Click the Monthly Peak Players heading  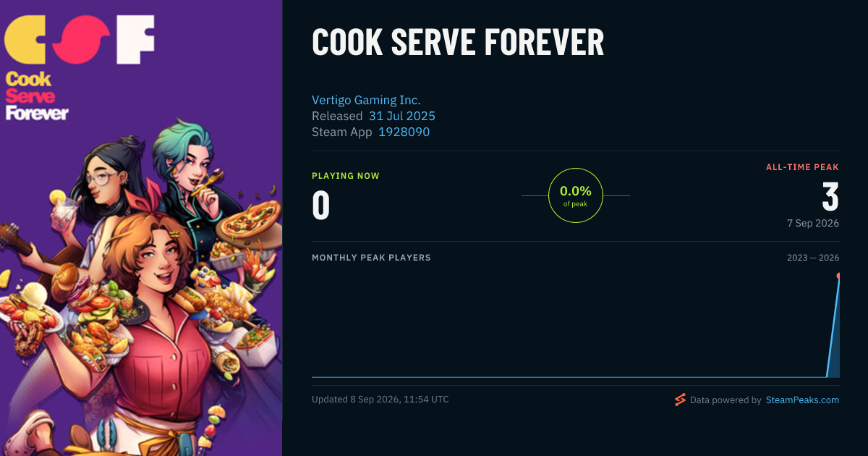tap(371, 258)
